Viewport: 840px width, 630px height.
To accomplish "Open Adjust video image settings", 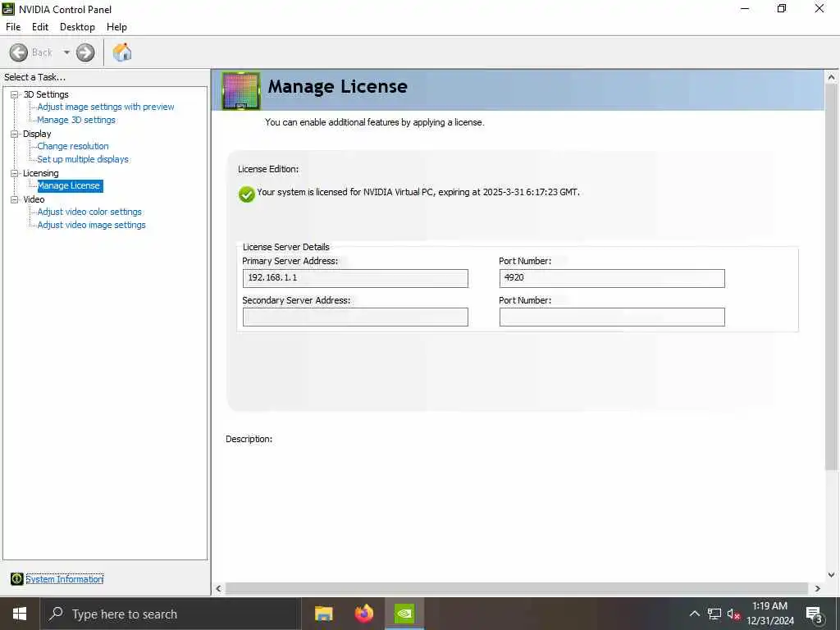I will [92, 225].
